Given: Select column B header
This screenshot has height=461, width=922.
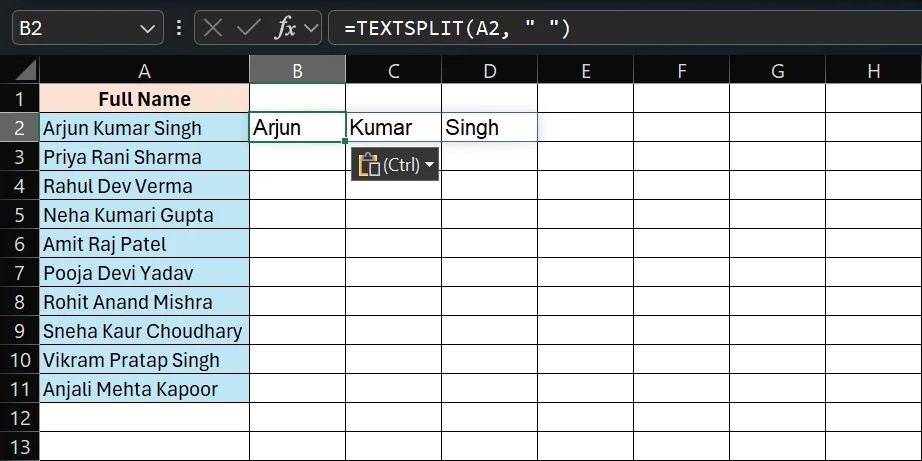Looking at the screenshot, I should pyautogui.click(x=298, y=71).
